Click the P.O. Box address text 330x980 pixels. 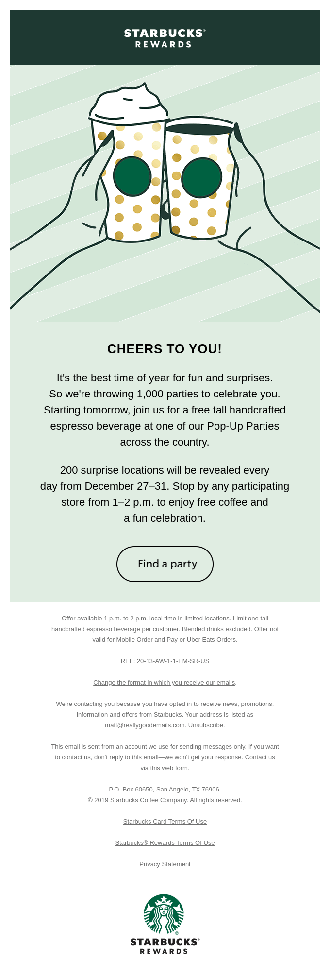point(165,789)
